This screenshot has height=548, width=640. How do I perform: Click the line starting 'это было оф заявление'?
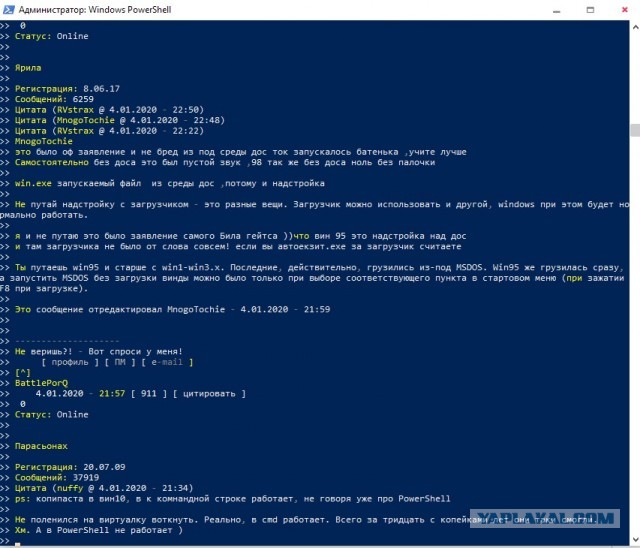click(240, 152)
